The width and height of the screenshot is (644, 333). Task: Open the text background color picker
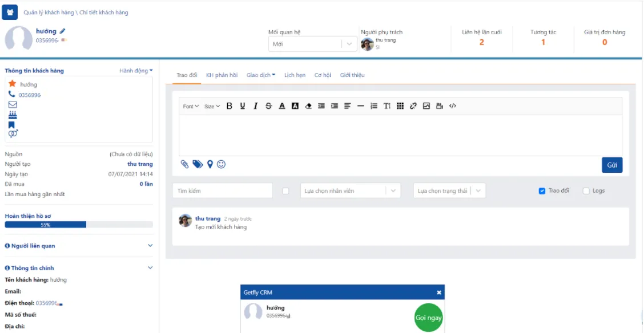295,106
